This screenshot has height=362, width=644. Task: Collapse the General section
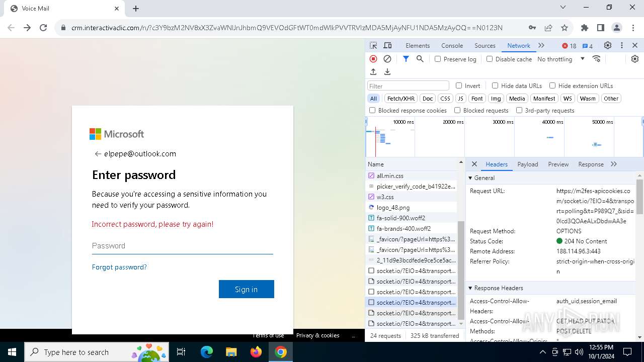[470, 178]
